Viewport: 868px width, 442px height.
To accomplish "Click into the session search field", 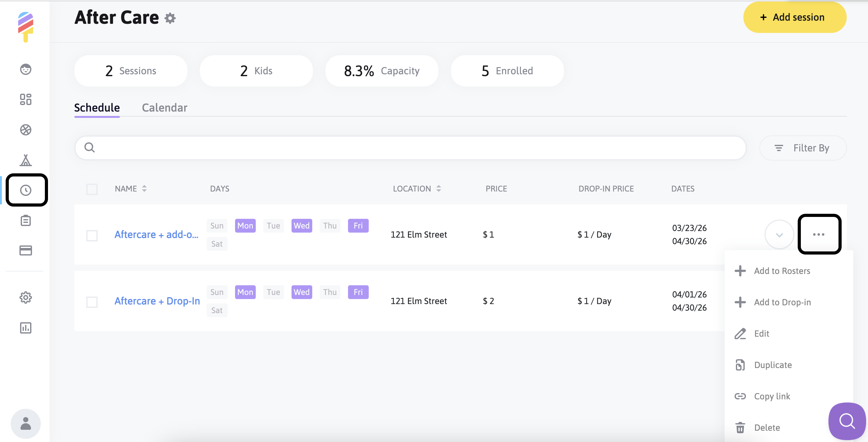I will click(x=410, y=148).
